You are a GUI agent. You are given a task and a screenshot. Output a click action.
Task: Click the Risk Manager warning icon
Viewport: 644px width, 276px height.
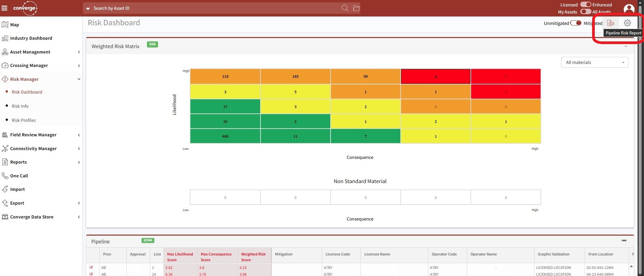point(5,79)
